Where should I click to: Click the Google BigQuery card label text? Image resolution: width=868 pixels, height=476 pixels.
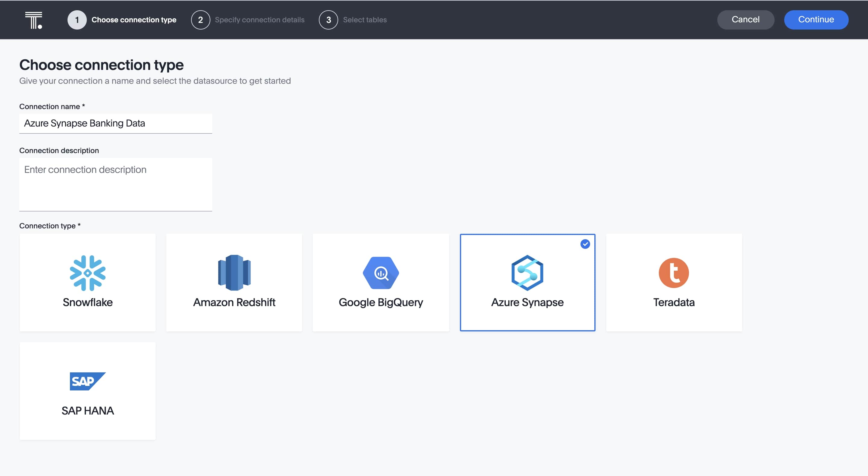click(381, 302)
